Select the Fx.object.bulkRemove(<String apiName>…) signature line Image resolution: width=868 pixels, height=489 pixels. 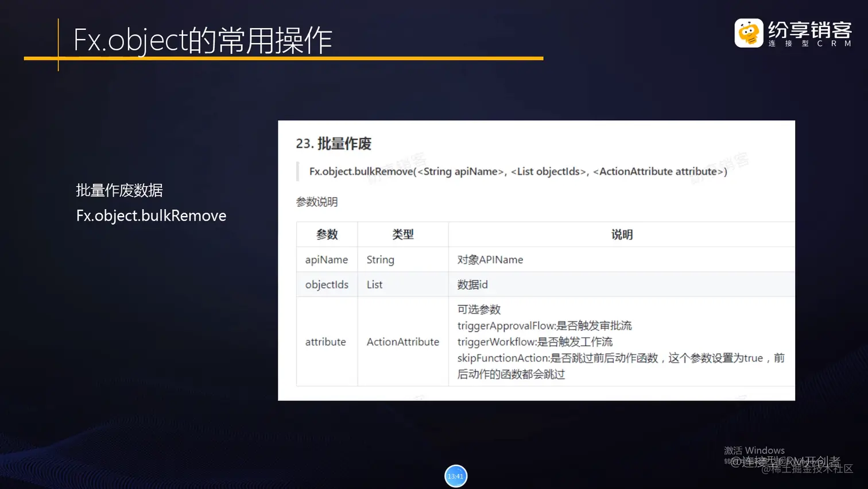(x=518, y=171)
